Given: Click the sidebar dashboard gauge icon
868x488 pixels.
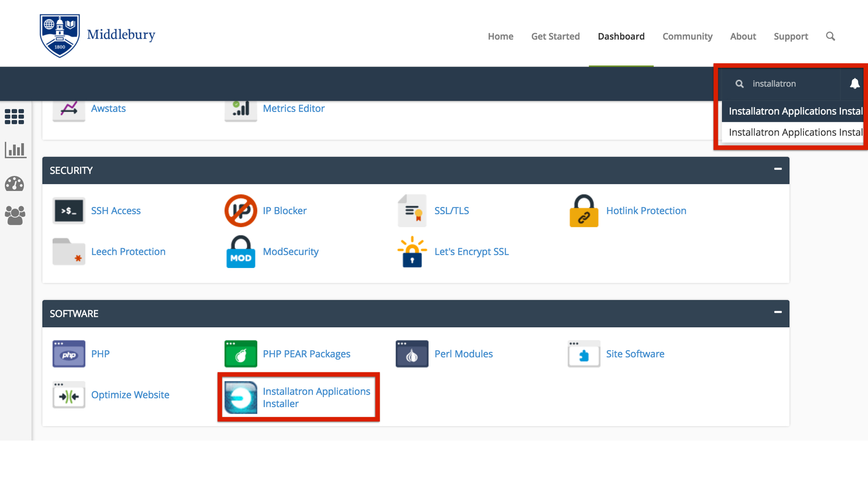Looking at the screenshot, I should [x=14, y=184].
